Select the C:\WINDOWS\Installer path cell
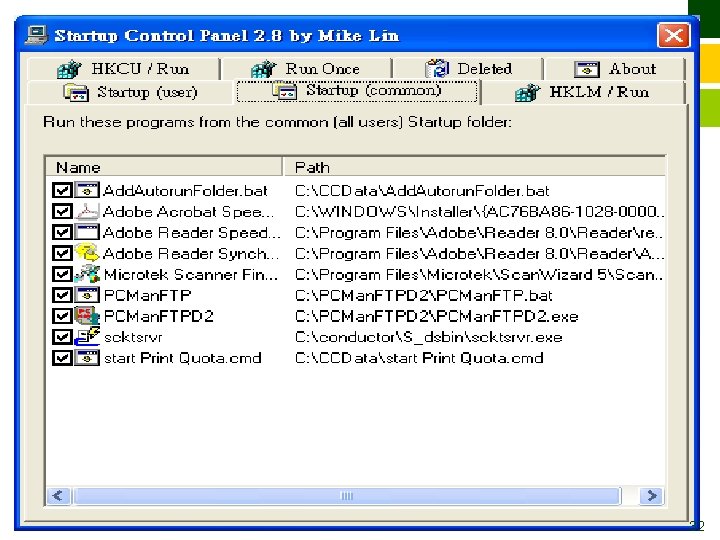 pos(479,212)
